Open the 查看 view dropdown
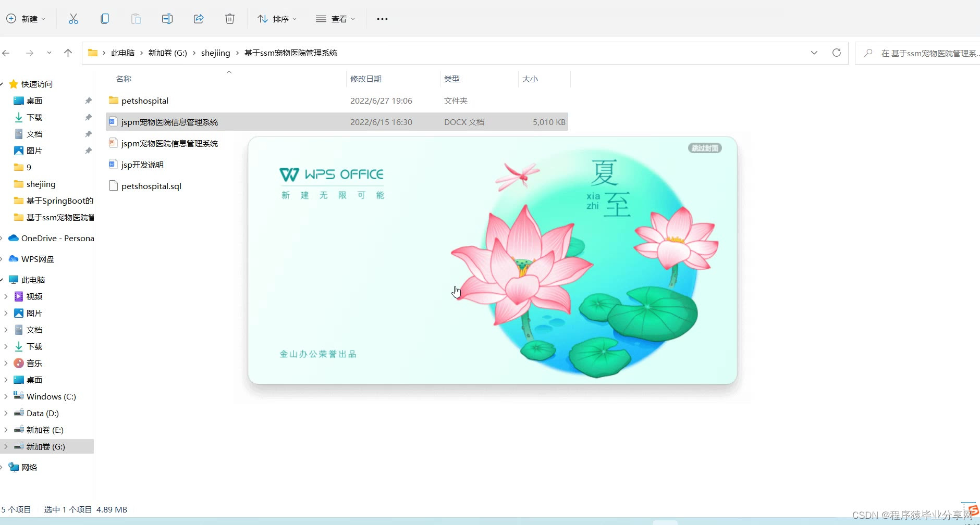 336,19
